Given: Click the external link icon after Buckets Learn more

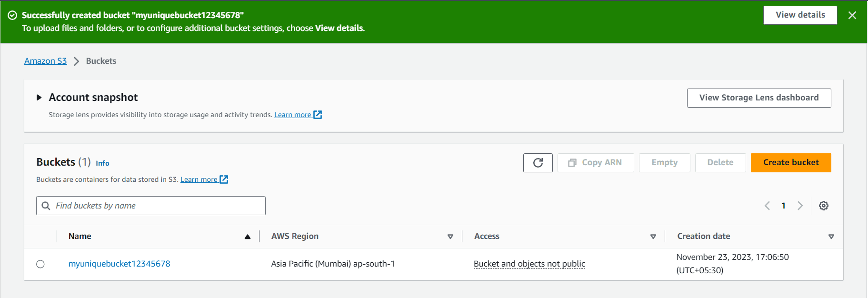Looking at the screenshot, I should 224,179.
